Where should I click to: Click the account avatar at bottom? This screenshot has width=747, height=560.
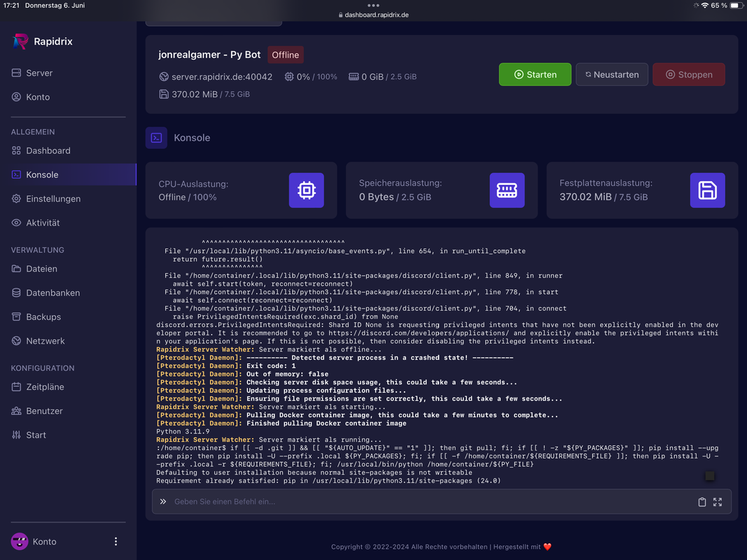[x=20, y=541]
